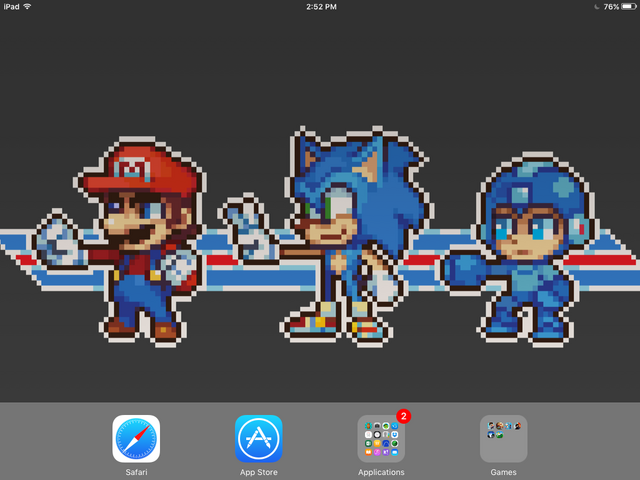
Task: Tap the Wi-Fi status icon
Action: 27,7
